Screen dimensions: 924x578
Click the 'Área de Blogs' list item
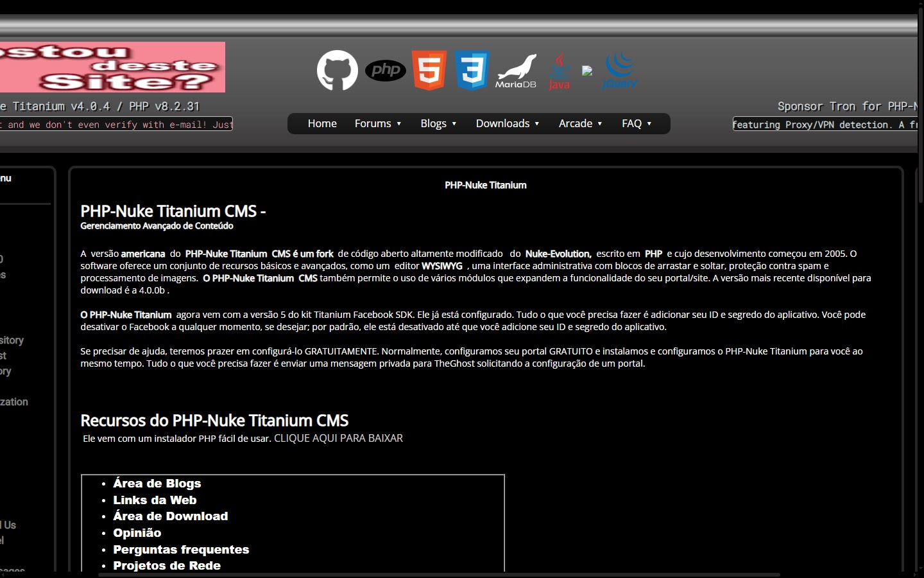click(x=157, y=483)
